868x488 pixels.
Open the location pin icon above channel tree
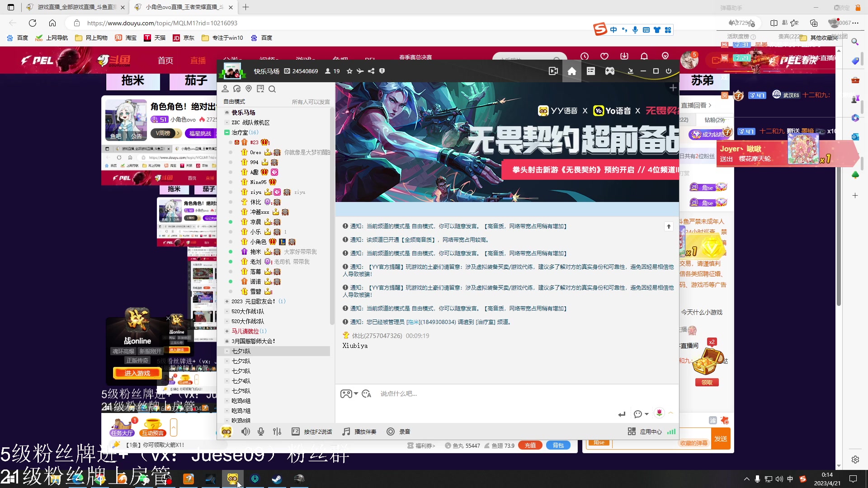coord(249,89)
